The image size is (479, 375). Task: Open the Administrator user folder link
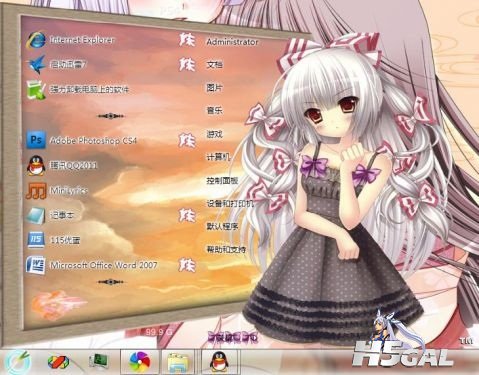232,42
